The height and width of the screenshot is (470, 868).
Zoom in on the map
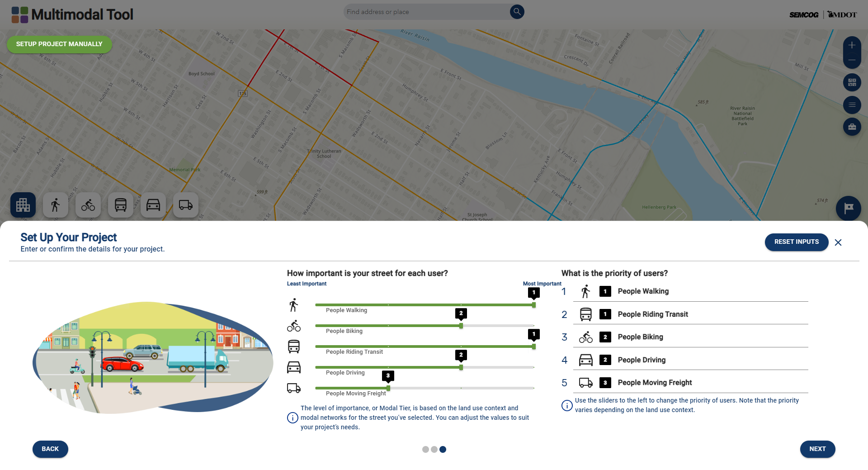852,45
